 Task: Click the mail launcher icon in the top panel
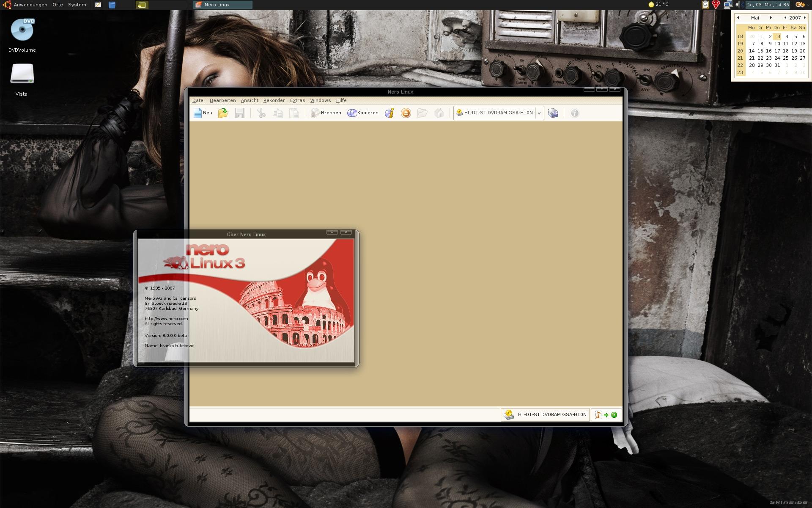coord(98,5)
